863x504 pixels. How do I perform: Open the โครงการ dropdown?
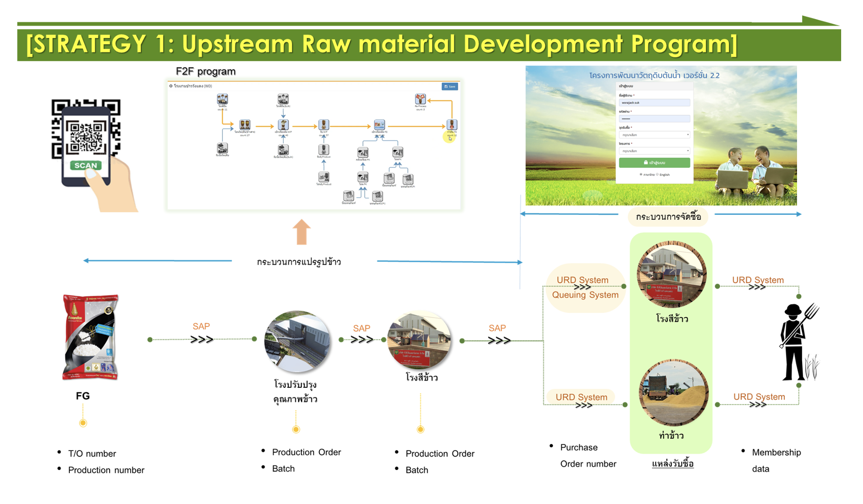(654, 151)
